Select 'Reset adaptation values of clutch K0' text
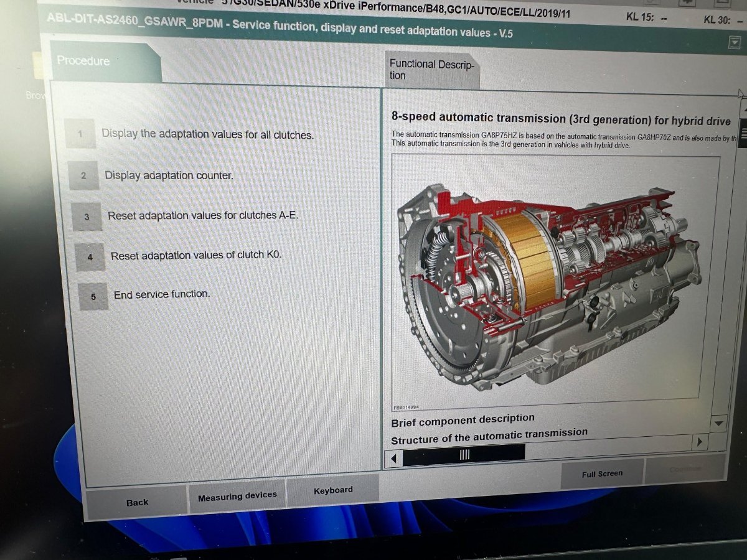Image resolution: width=747 pixels, height=560 pixels. pyautogui.click(x=196, y=255)
